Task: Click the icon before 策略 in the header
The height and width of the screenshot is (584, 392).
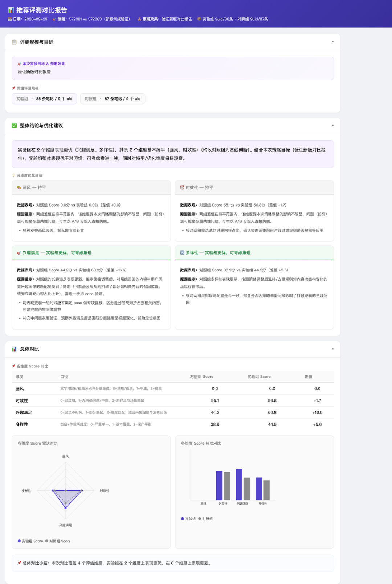Action: 54,19
